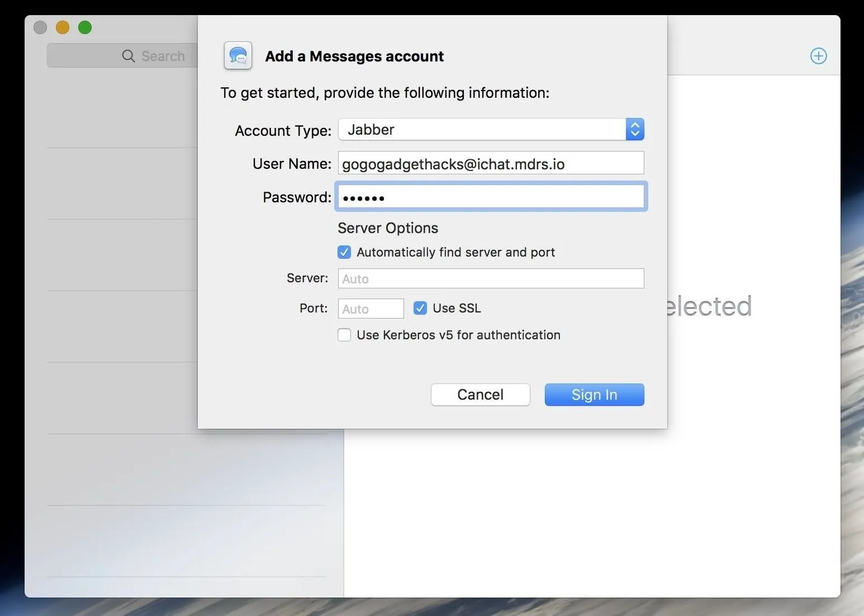Click the 'Account Type:' label

tap(283, 130)
